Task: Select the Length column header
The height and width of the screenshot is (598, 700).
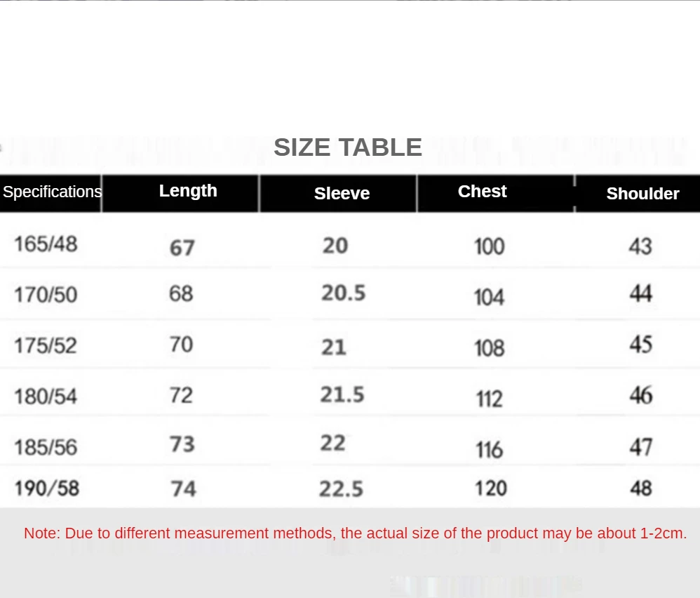Action: tap(188, 191)
